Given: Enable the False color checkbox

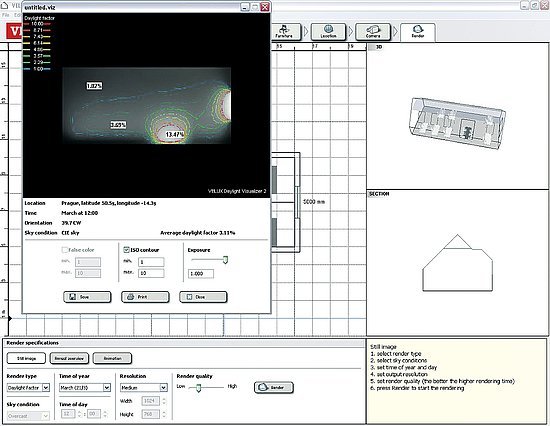Looking at the screenshot, I should [65, 250].
